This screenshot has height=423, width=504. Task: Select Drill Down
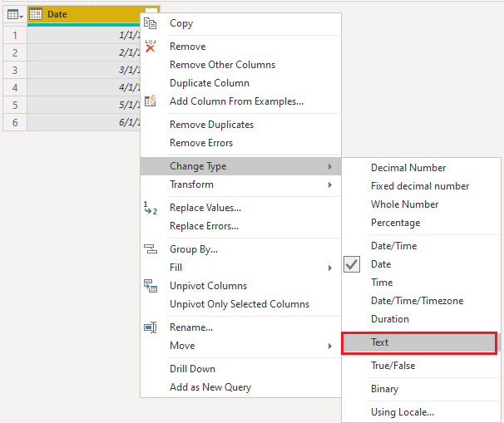[x=240, y=369]
